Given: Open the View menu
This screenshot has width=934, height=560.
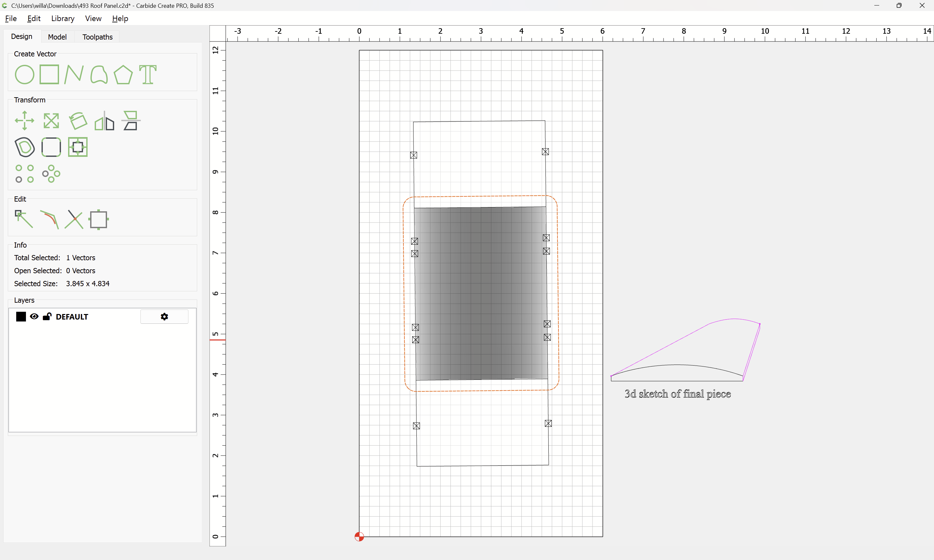Looking at the screenshot, I should tap(93, 18).
